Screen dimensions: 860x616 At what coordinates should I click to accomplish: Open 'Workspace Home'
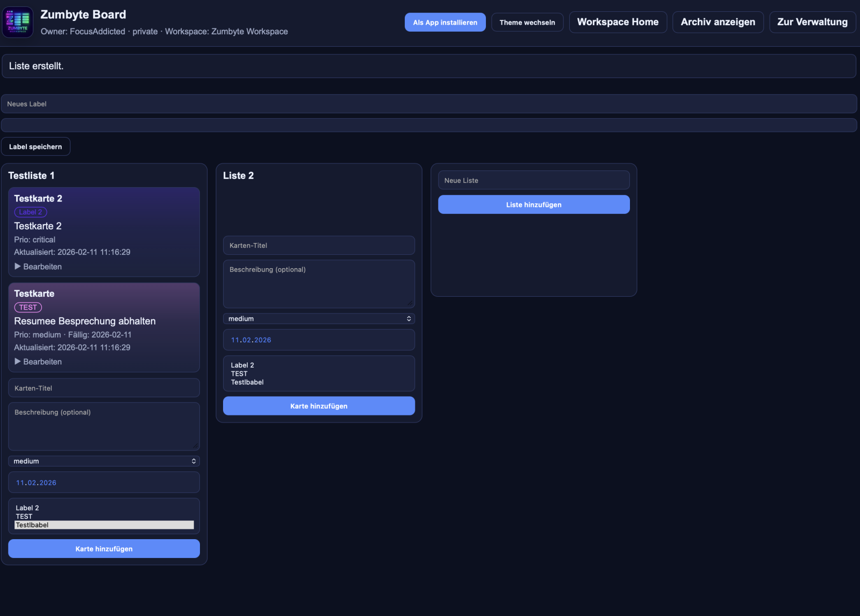point(618,22)
